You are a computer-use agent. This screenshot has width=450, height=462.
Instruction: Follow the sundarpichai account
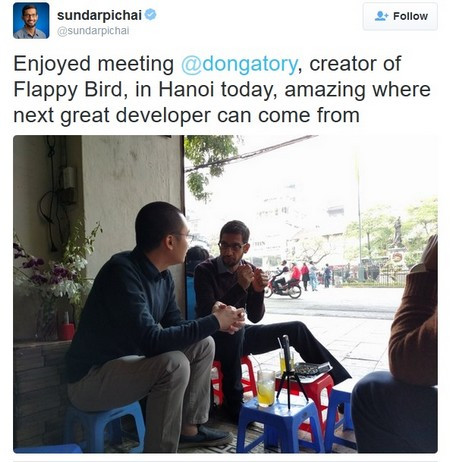[400, 16]
